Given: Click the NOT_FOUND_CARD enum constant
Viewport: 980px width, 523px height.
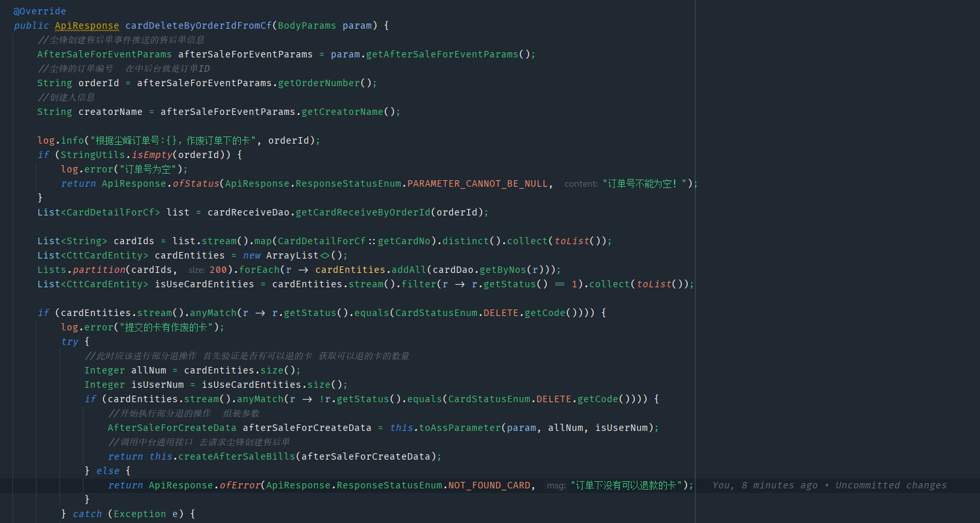Looking at the screenshot, I should (x=489, y=485).
